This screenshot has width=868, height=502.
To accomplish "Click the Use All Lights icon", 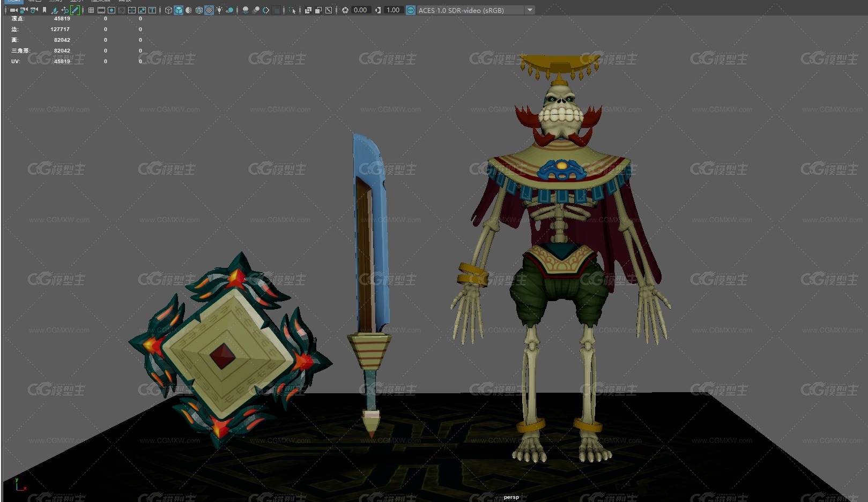I will point(219,10).
